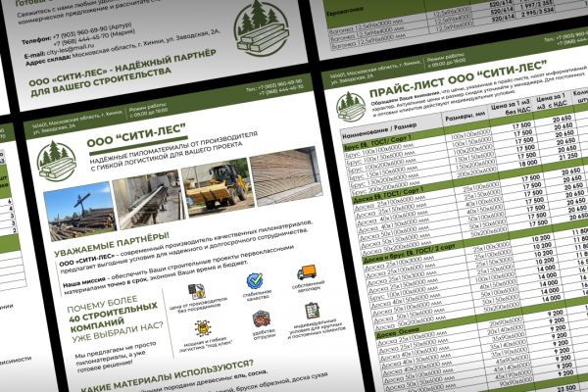Click the price cell 18 000

[527, 164]
